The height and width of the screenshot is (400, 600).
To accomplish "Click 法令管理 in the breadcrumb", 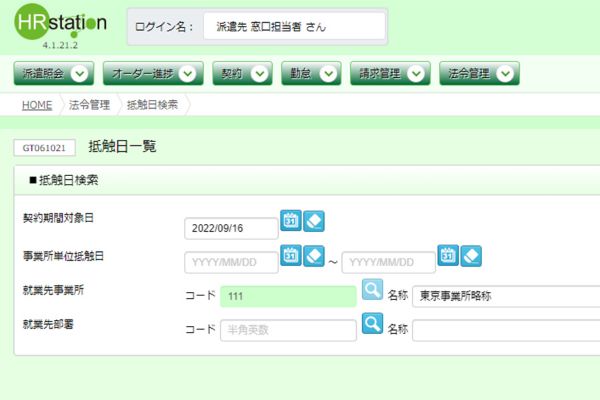I will 89,104.
